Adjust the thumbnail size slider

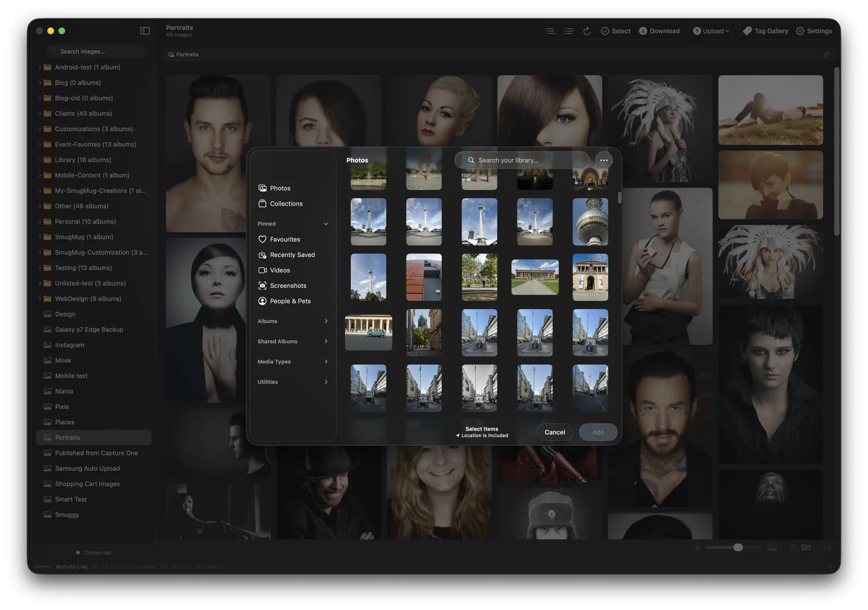pos(738,547)
